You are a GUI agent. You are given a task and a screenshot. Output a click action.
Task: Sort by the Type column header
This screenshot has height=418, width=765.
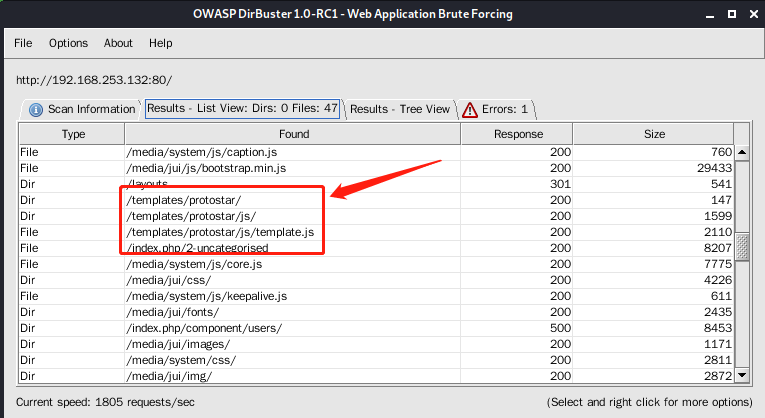pos(72,134)
